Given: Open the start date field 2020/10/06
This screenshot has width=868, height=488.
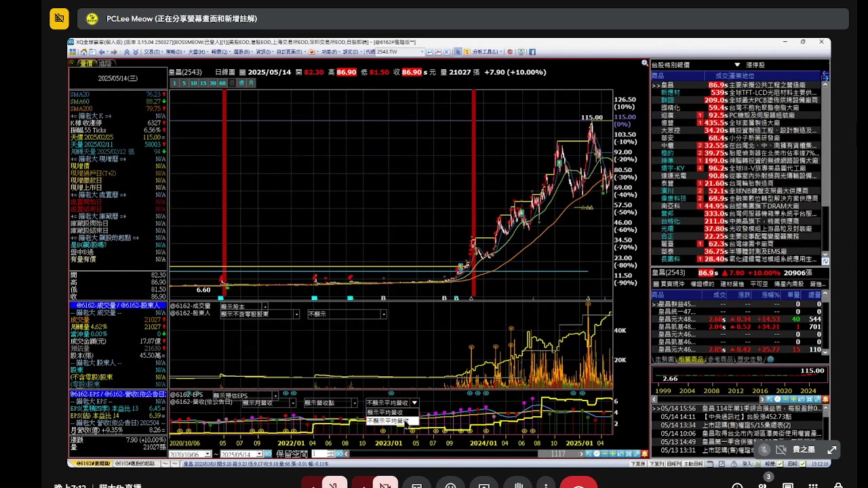Looking at the screenshot, I should 190,453.
